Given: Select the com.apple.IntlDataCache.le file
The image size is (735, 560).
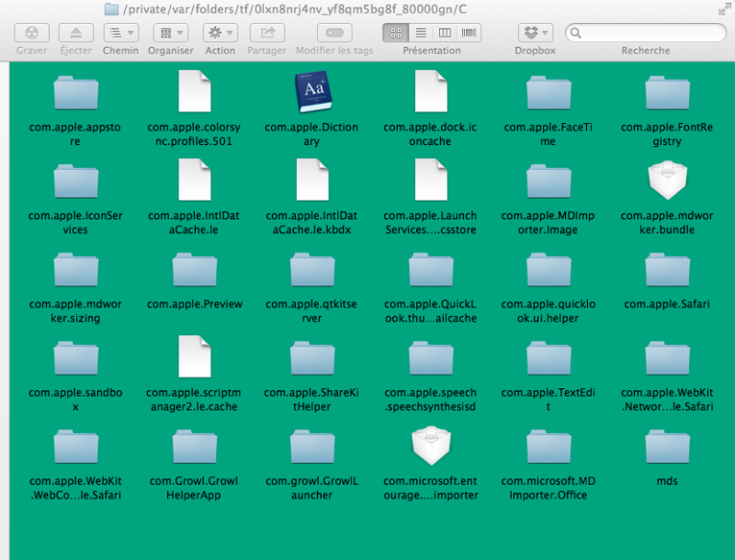Looking at the screenshot, I should [195, 180].
